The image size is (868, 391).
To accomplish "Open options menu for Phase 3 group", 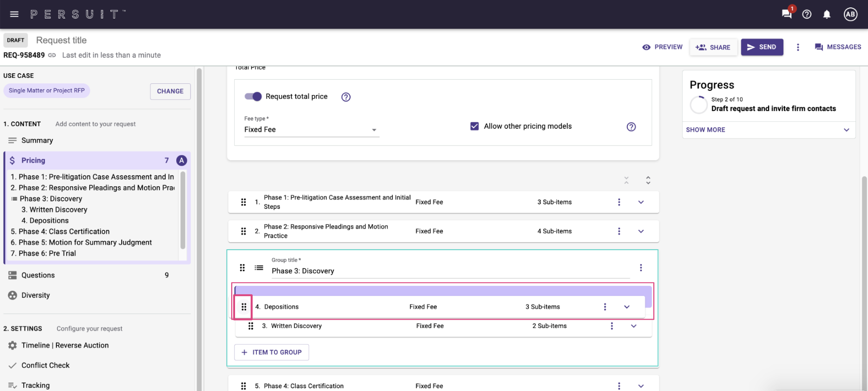I will [641, 268].
